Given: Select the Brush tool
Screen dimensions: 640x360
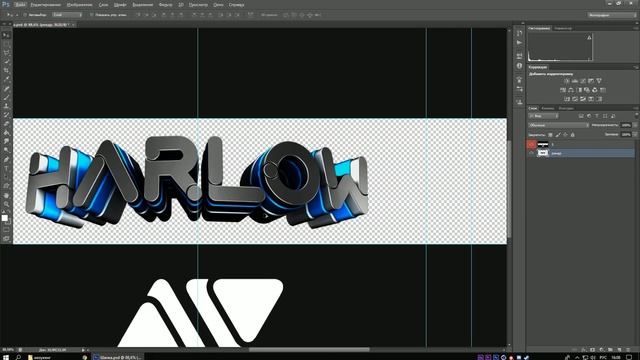Looking at the screenshot, I should (6, 97).
